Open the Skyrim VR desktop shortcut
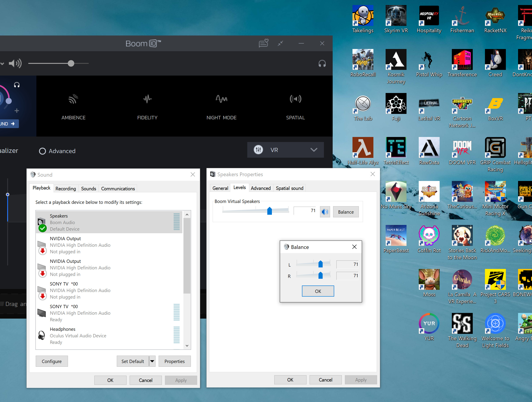 [396, 19]
